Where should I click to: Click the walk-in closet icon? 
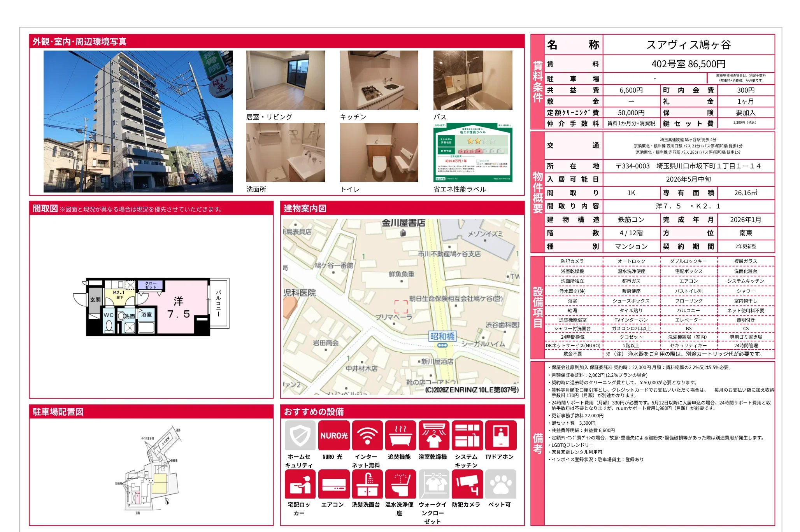coord(433,484)
